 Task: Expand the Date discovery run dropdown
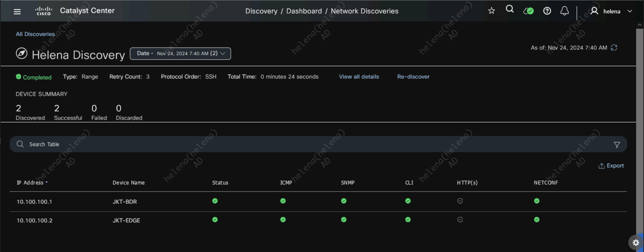[180, 54]
